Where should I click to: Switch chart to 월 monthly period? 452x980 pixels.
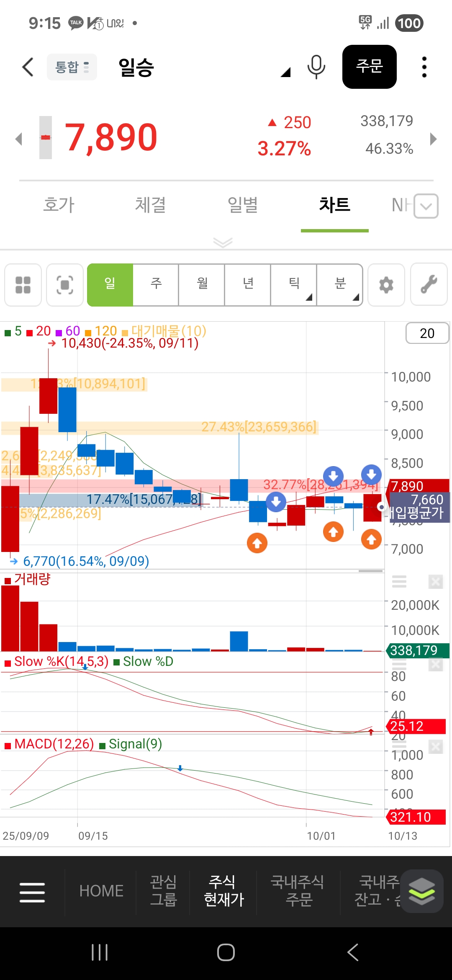pyautogui.click(x=202, y=285)
